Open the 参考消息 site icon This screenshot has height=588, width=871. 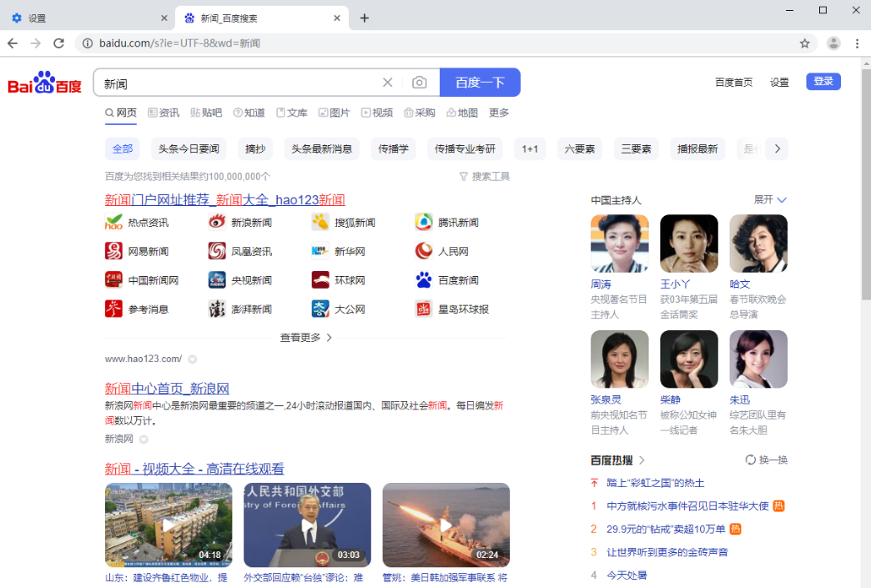pos(113,309)
